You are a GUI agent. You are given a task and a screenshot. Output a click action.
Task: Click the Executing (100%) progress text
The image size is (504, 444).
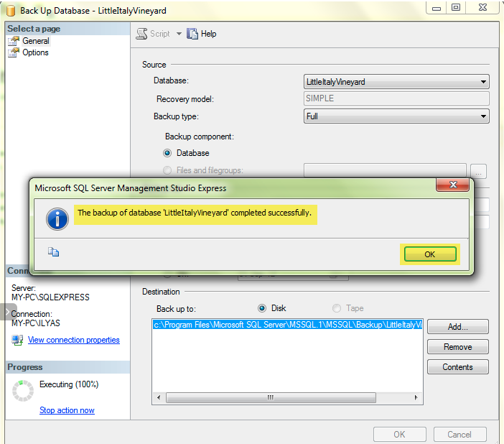pyautogui.click(x=69, y=384)
